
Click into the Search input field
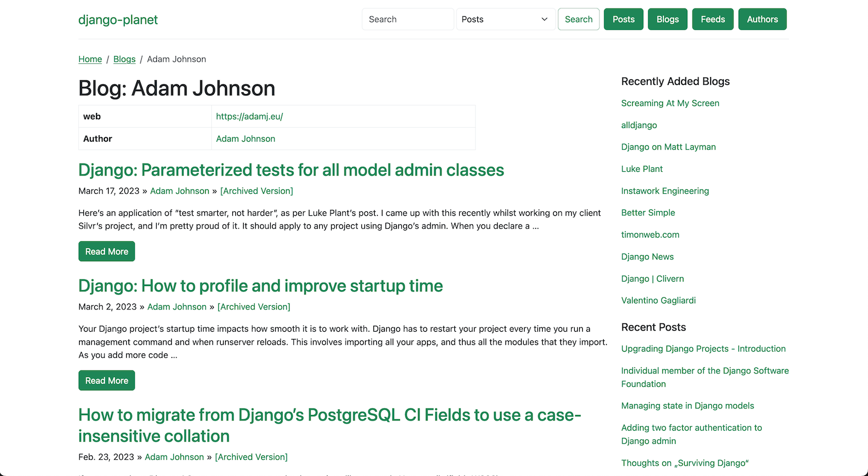tap(408, 19)
